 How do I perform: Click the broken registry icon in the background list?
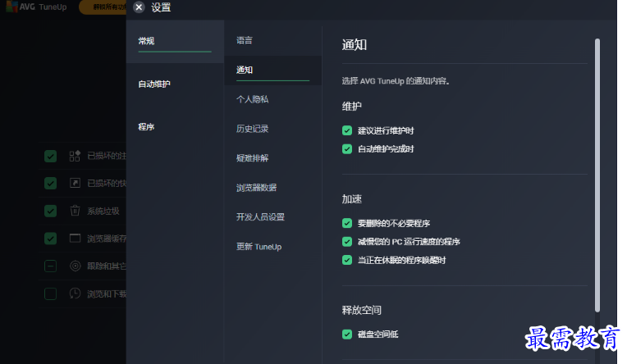(x=75, y=156)
